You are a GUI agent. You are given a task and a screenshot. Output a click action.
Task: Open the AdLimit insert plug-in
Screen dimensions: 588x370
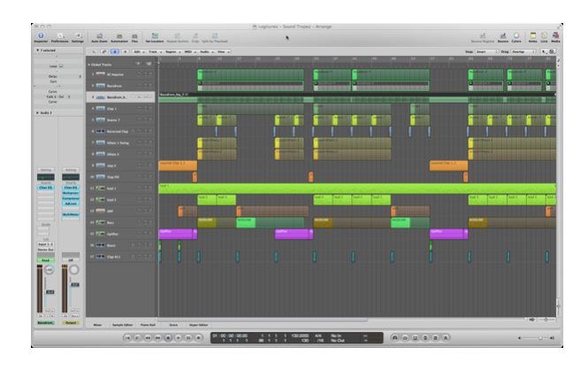tap(71, 204)
